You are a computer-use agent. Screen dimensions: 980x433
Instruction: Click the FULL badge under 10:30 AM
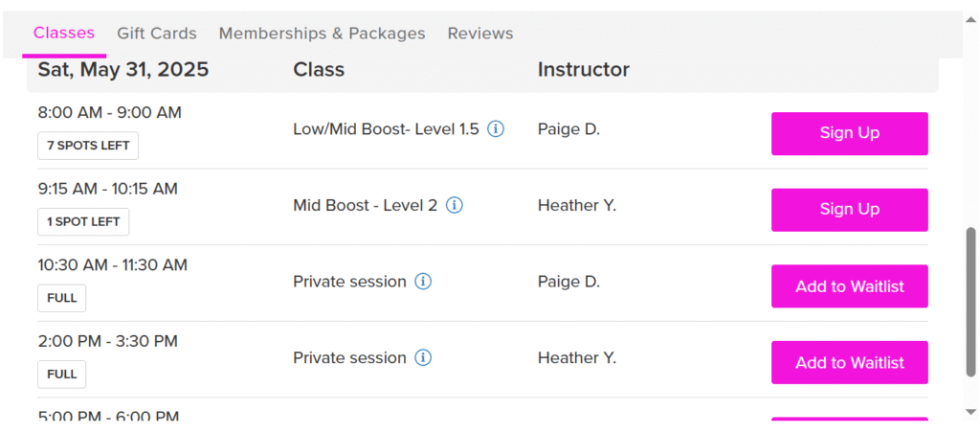point(62,299)
